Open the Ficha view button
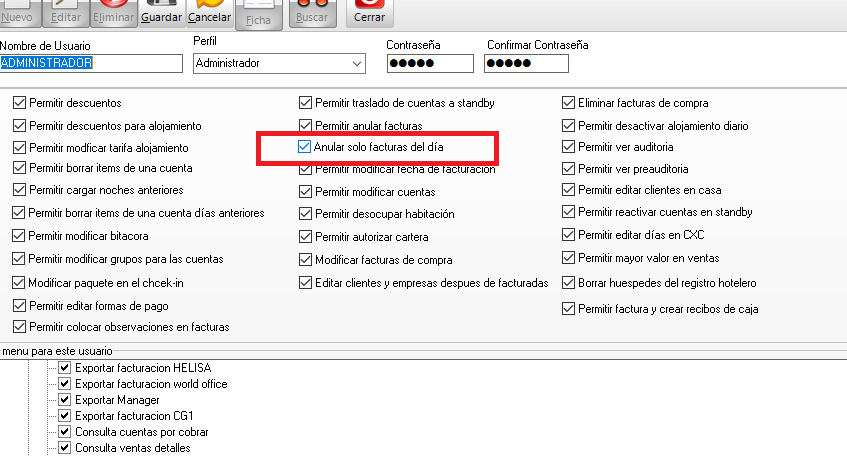 pyautogui.click(x=258, y=12)
